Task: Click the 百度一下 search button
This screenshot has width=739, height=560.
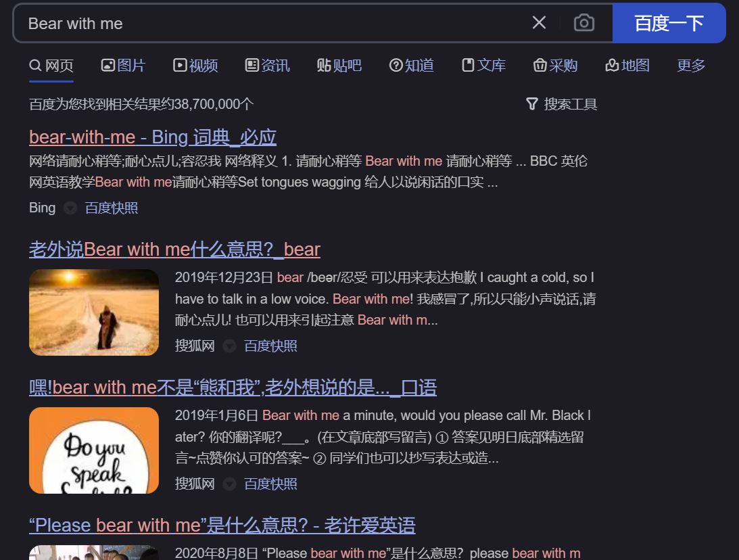Action: tap(669, 23)
